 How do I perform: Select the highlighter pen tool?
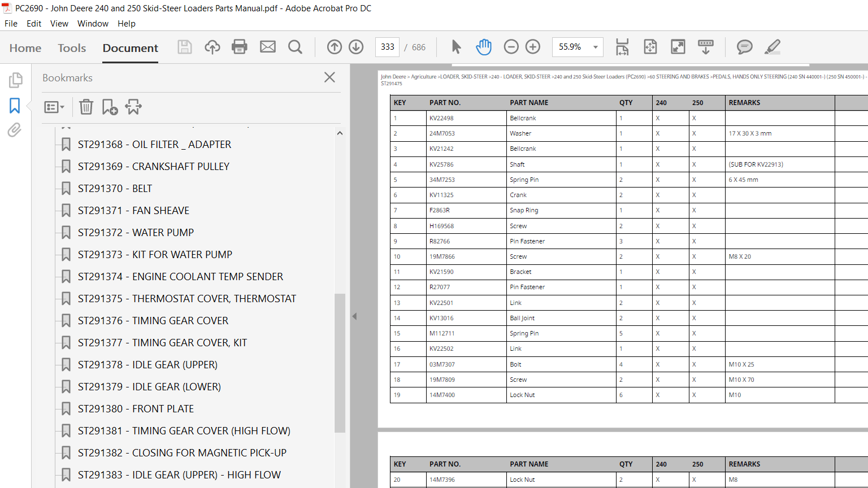click(772, 47)
